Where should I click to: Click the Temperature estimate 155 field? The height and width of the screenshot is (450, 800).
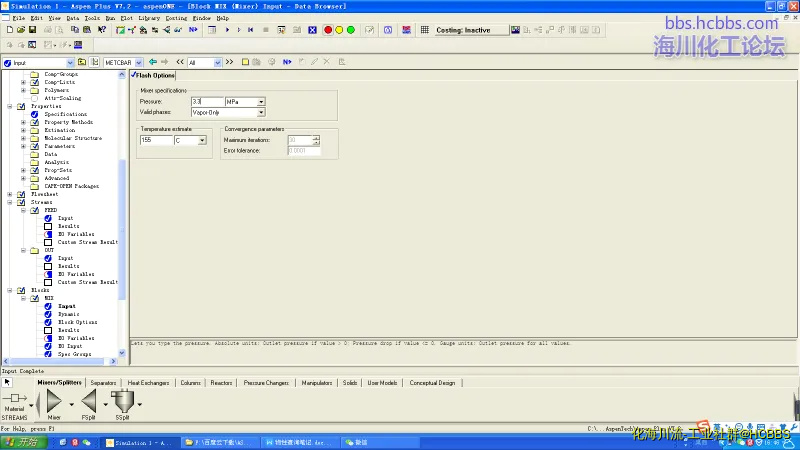[x=157, y=140]
